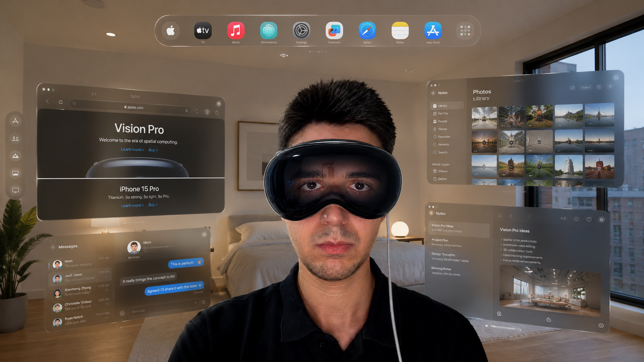Click the display icon in side strip
The image size is (644, 362).
pos(15,190)
